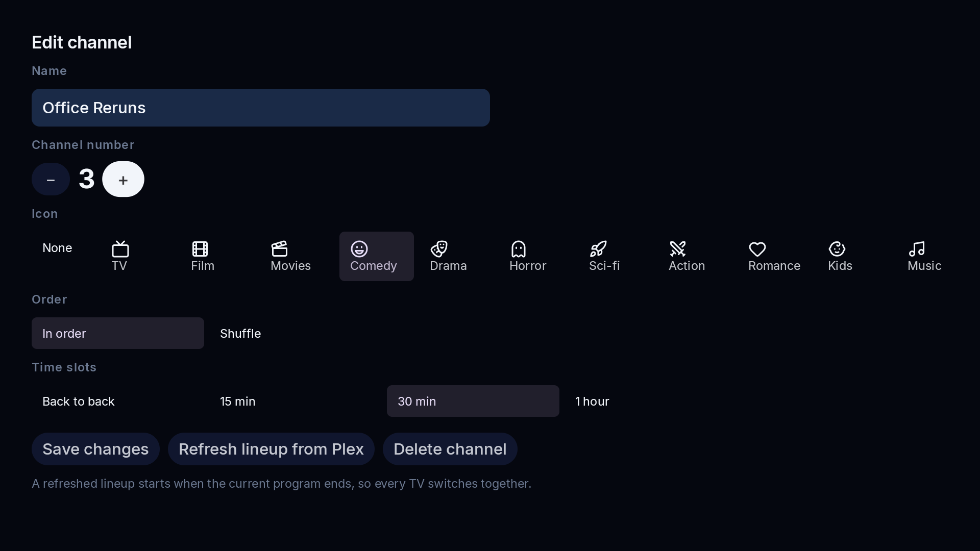980x551 pixels.
Task: Delete this channel
Action: 450,449
